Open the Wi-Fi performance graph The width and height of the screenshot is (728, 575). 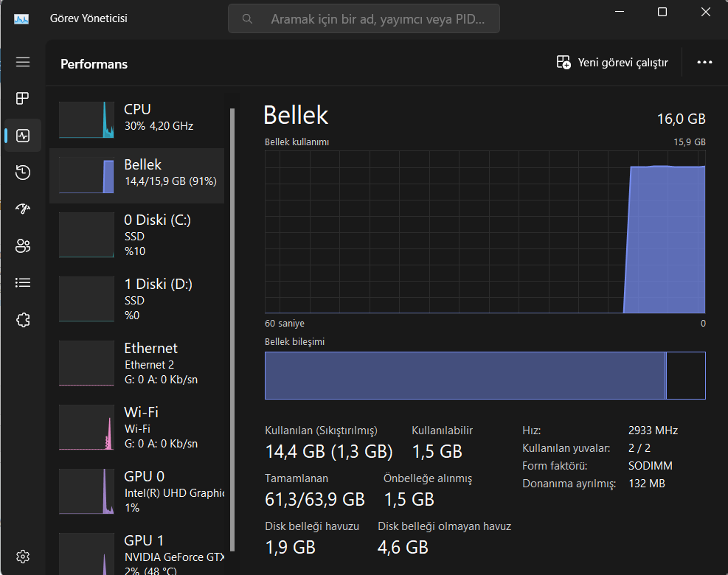tap(86, 428)
